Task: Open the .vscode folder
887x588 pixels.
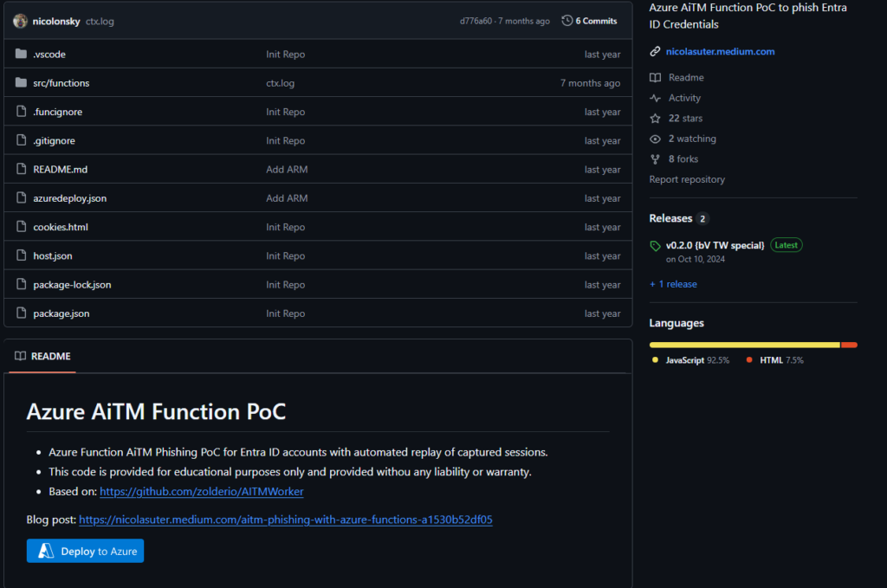Action: [49, 55]
